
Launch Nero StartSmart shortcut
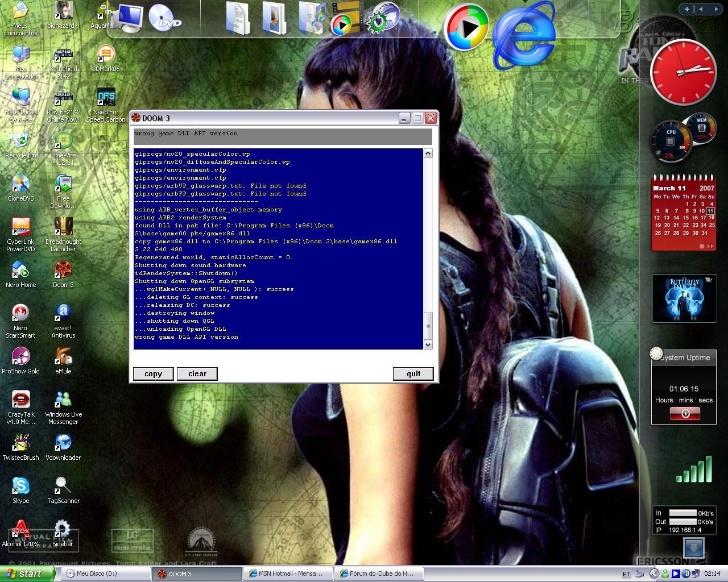point(20,321)
